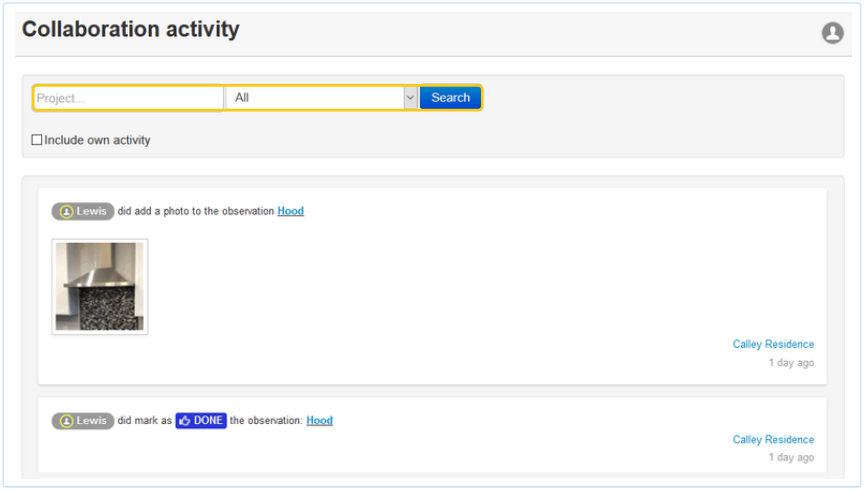This screenshot has height=492, width=865.
Task: Click the Include own activity label text
Action: coord(97,140)
